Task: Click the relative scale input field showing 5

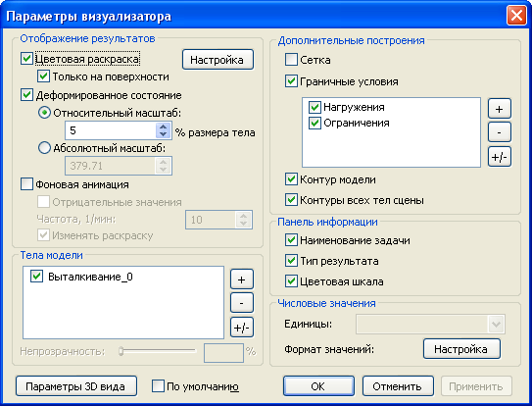Action: (x=111, y=130)
